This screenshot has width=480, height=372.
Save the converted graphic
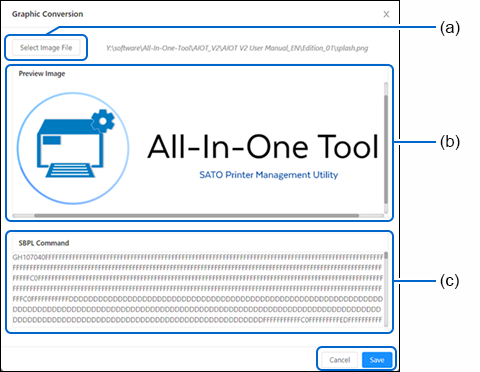(377, 360)
